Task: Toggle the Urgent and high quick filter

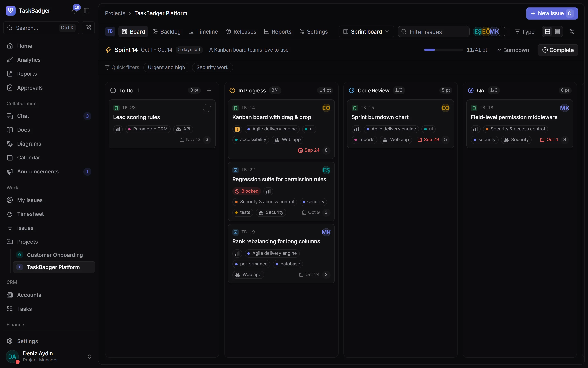Action: (x=166, y=67)
